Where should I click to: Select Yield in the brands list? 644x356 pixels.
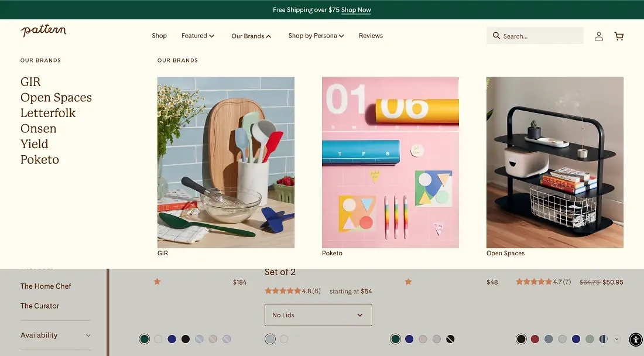click(34, 144)
